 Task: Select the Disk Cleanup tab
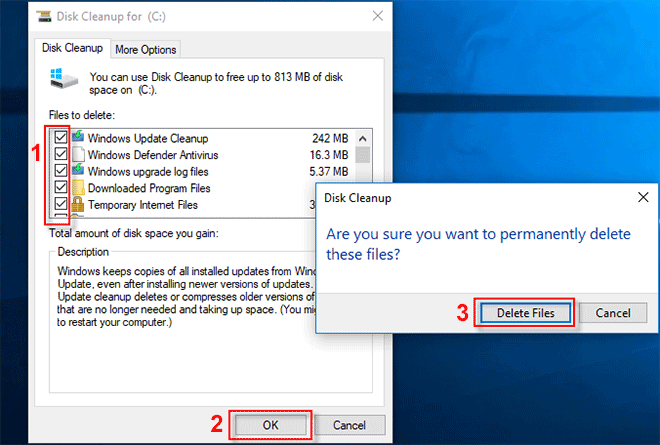72,48
